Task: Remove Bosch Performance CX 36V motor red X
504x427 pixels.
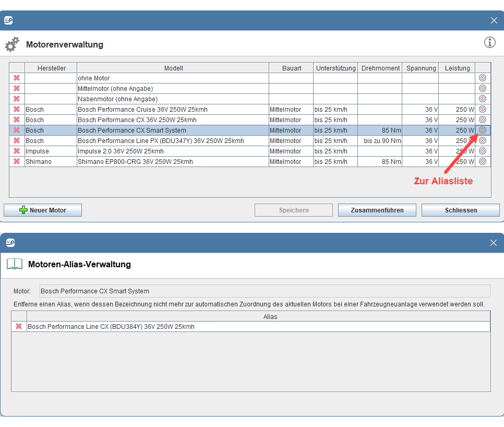Action: click(x=17, y=120)
